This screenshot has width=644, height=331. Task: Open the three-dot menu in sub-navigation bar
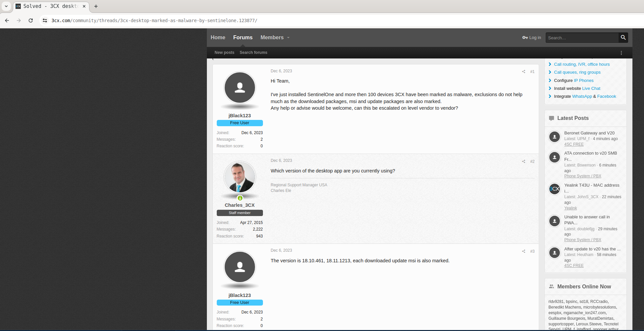point(621,53)
